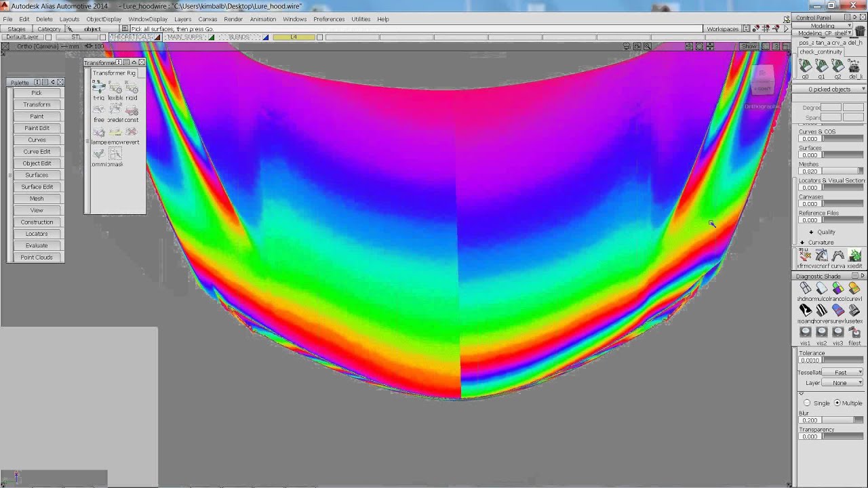Expand the 0 picked objects dropdown
This screenshot has width=868, height=488.
(830, 89)
